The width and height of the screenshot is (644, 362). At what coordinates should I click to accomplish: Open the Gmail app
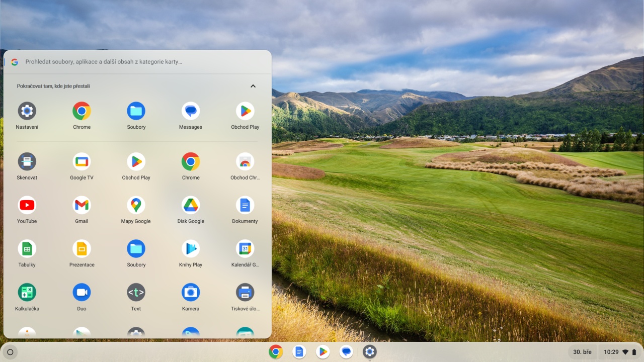[82, 210]
